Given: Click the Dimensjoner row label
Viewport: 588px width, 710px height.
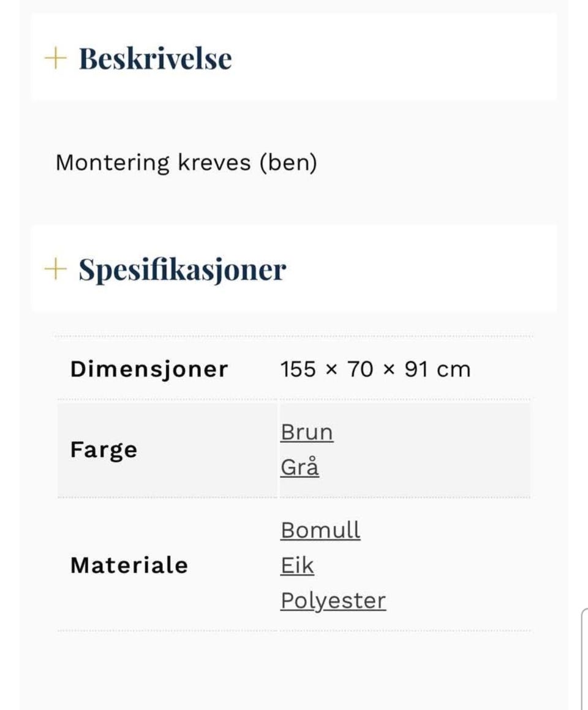Looking at the screenshot, I should click(149, 368).
